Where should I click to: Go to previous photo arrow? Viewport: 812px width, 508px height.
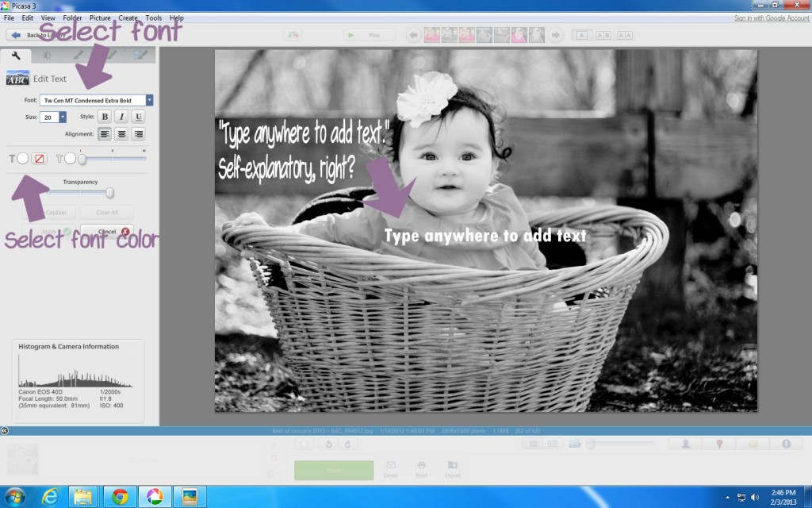413,35
